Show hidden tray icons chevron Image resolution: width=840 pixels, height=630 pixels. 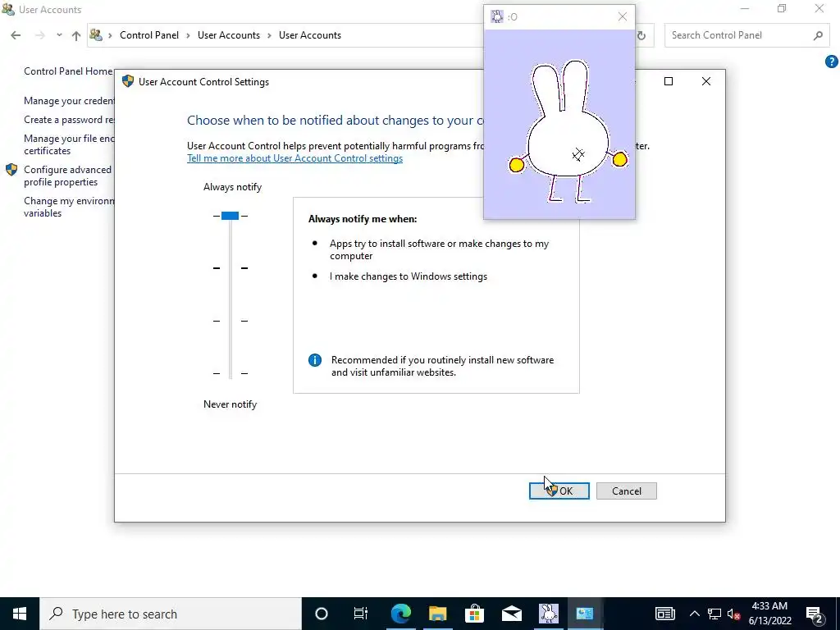694,614
